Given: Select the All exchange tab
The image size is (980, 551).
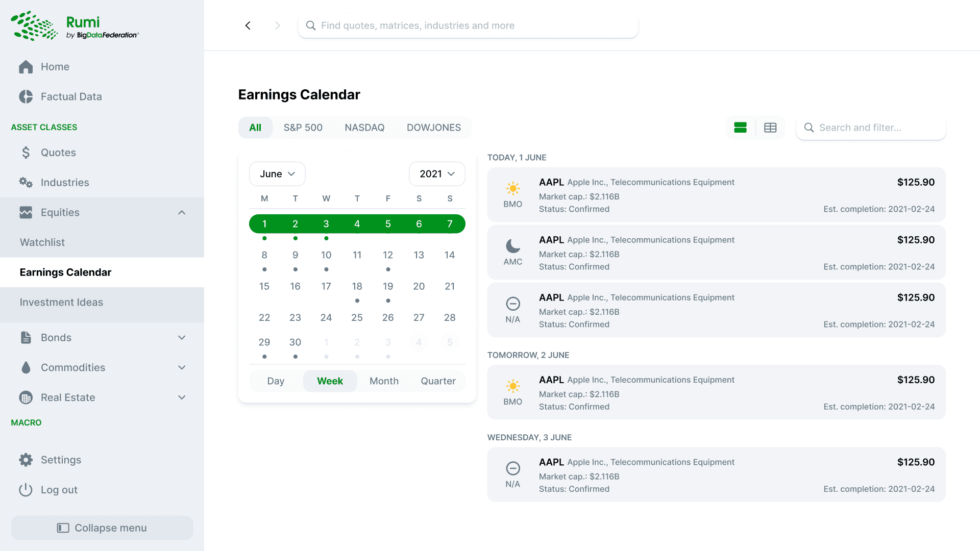Looking at the screenshot, I should [x=255, y=128].
